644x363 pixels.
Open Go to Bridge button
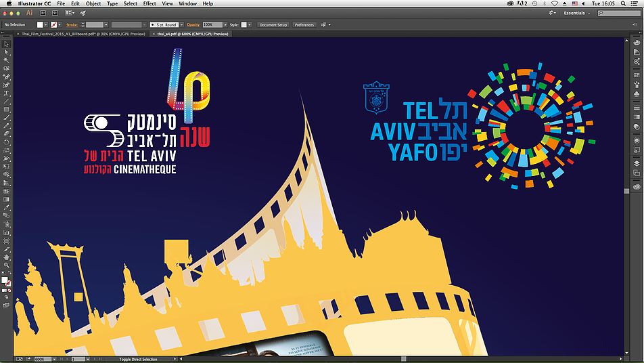(43, 13)
